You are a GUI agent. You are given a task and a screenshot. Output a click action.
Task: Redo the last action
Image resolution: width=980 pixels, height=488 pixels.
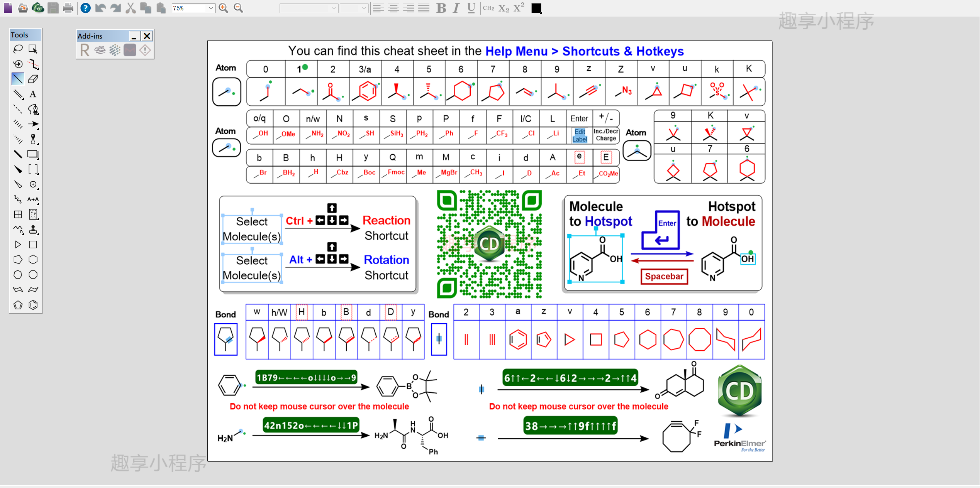115,8
